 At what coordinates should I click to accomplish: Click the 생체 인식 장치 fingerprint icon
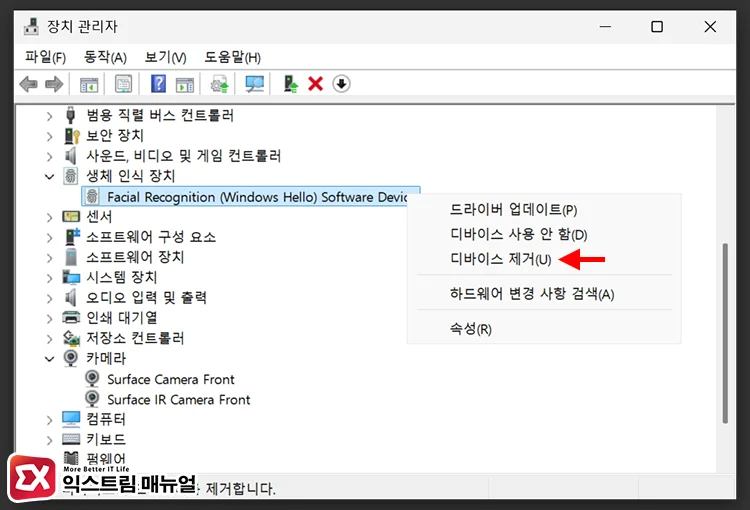click(x=70, y=176)
